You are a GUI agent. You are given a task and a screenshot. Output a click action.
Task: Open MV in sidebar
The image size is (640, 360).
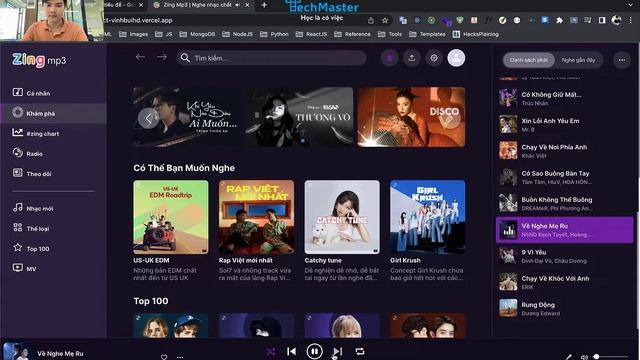24,268
